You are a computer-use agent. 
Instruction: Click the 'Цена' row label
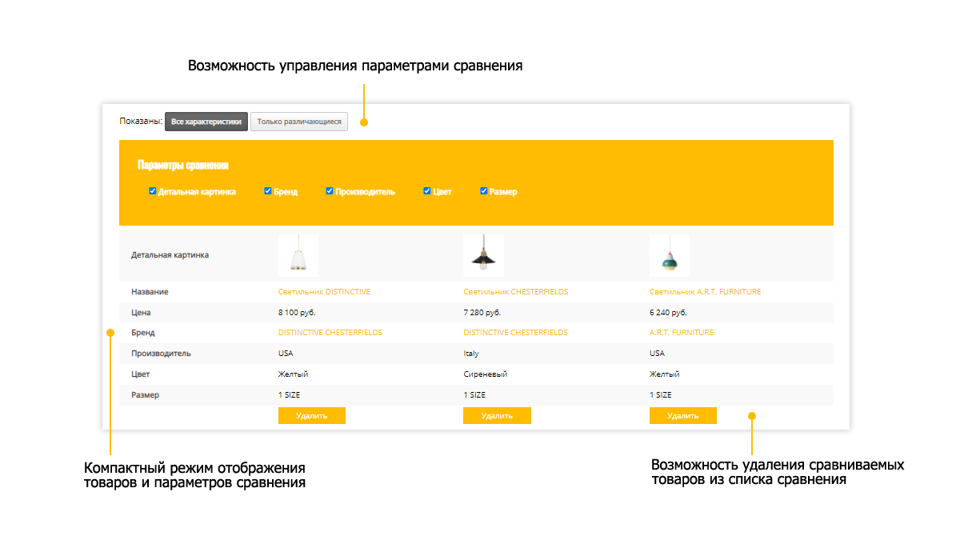141,313
